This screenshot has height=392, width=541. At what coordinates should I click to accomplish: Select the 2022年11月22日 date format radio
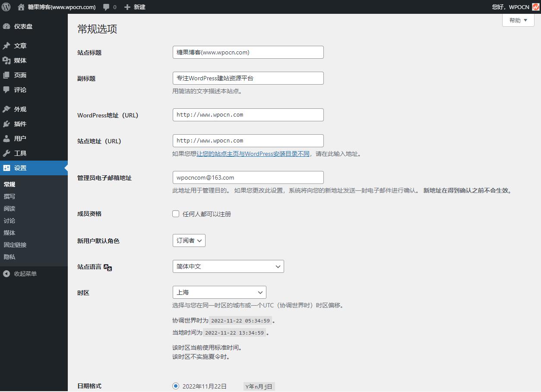tap(176, 386)
